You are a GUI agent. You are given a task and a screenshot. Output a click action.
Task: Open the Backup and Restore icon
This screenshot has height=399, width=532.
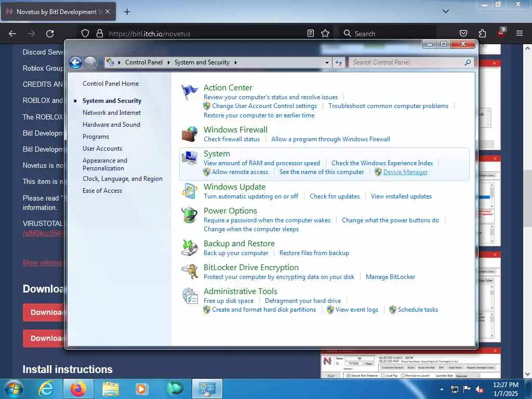point(189,248)
